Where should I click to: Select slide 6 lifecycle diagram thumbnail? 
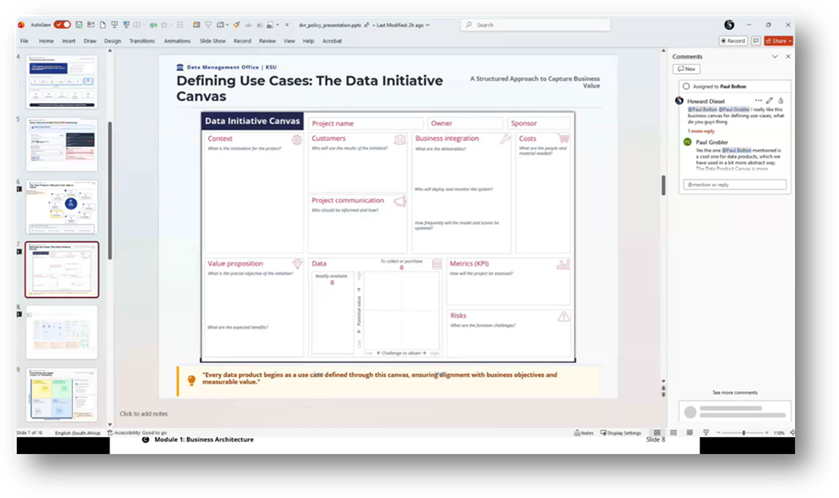coord(62,207)
